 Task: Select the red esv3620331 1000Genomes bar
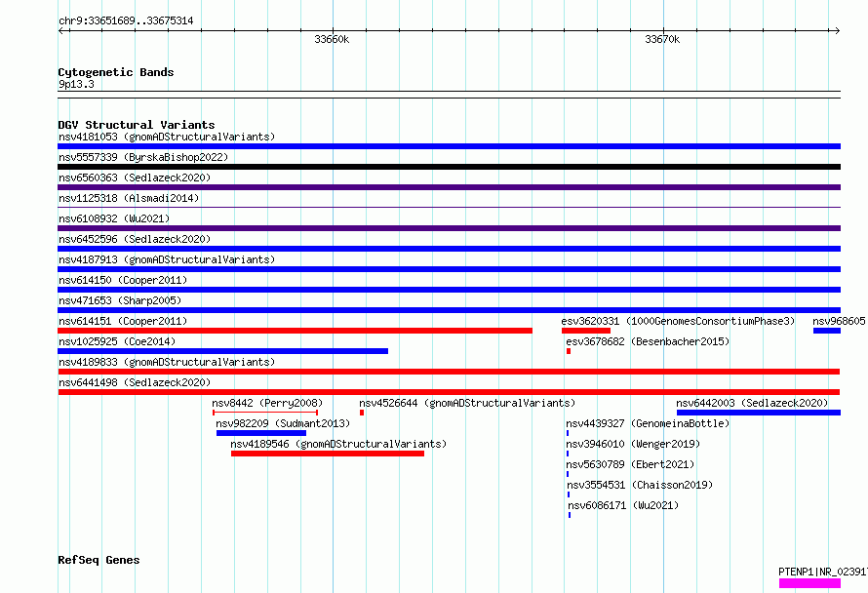[x=586, y=331]
